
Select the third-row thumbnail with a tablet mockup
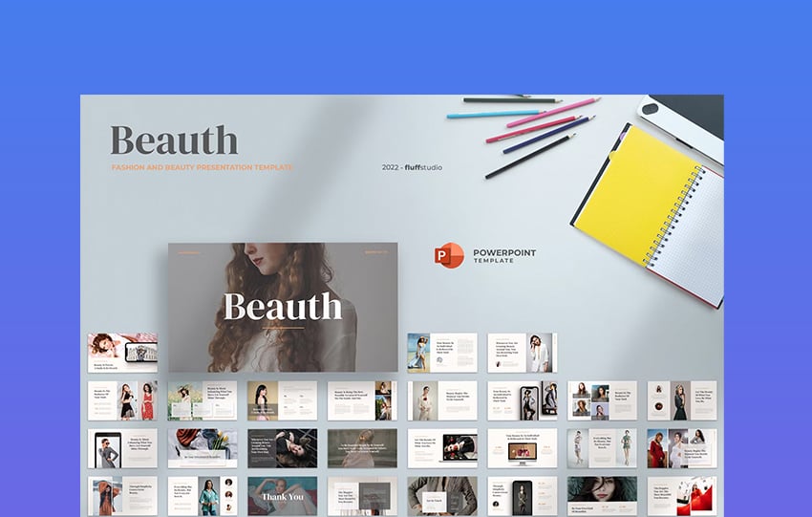point(122,448)
